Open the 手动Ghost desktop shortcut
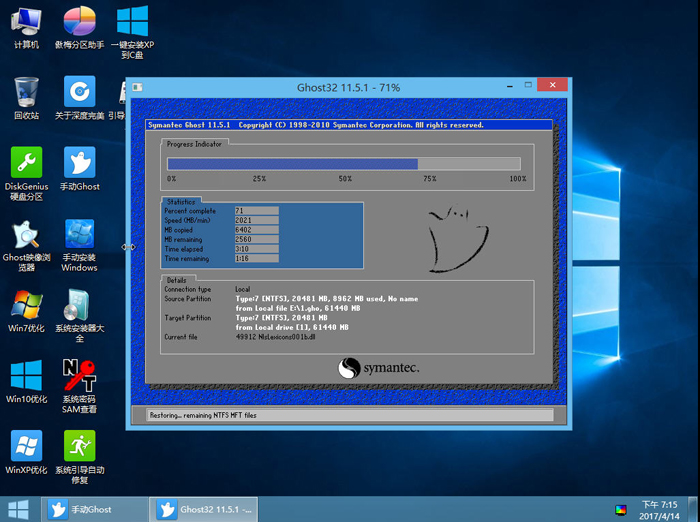This screenshot has height=522, width=700. (x=79, y=163)
